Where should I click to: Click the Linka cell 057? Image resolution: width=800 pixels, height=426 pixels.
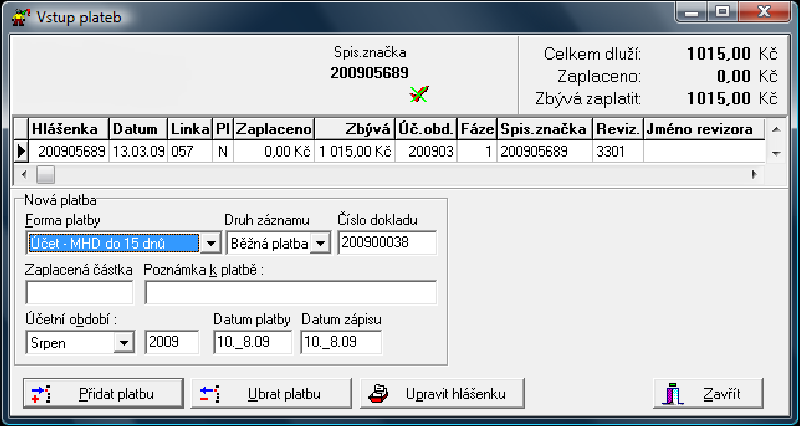(x=190, y=152)
